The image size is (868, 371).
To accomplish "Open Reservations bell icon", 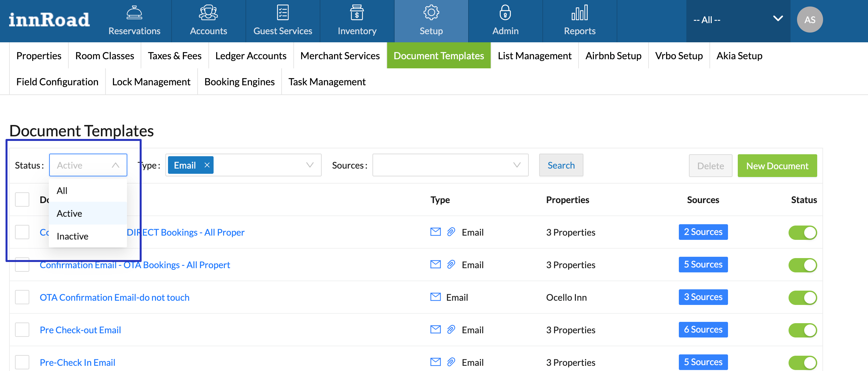I will [134, 13].
